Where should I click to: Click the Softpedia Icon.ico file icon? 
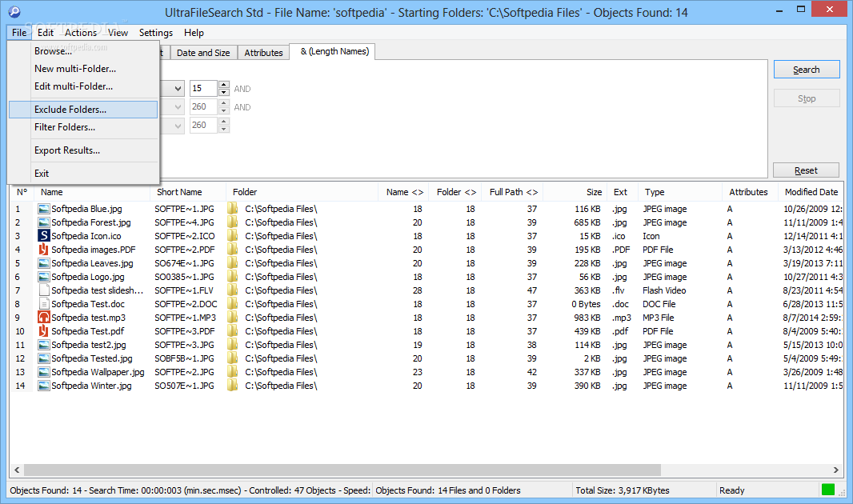[43, 236]
